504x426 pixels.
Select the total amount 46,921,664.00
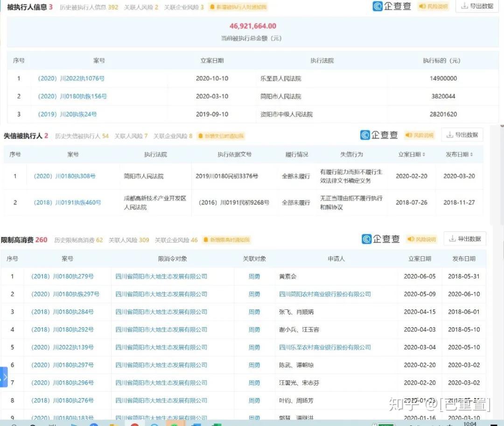[252, 26]
